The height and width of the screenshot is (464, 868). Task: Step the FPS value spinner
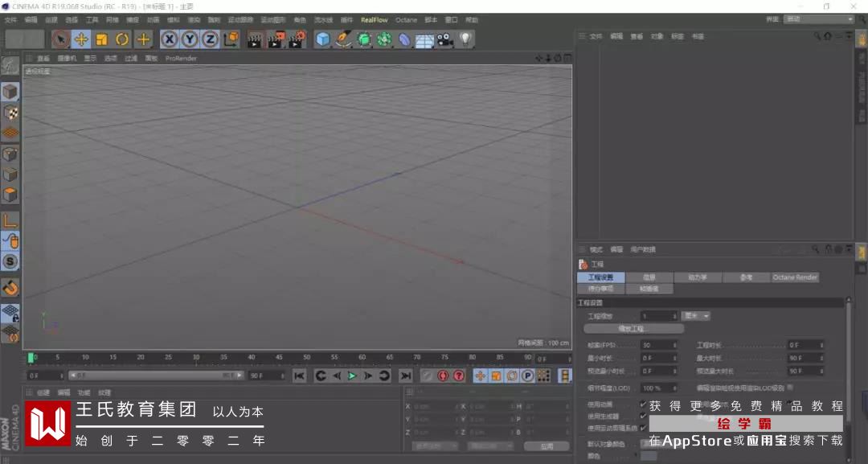click(x=675, y=345)
